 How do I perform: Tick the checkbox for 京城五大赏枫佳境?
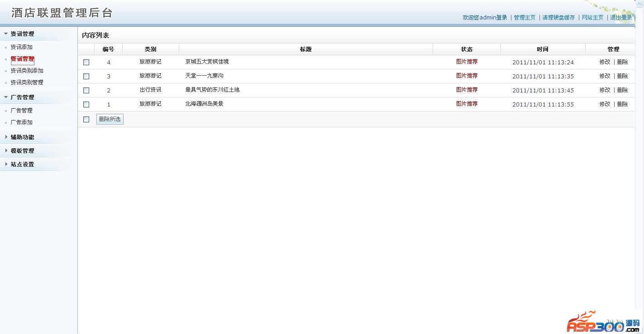(86, 63)
